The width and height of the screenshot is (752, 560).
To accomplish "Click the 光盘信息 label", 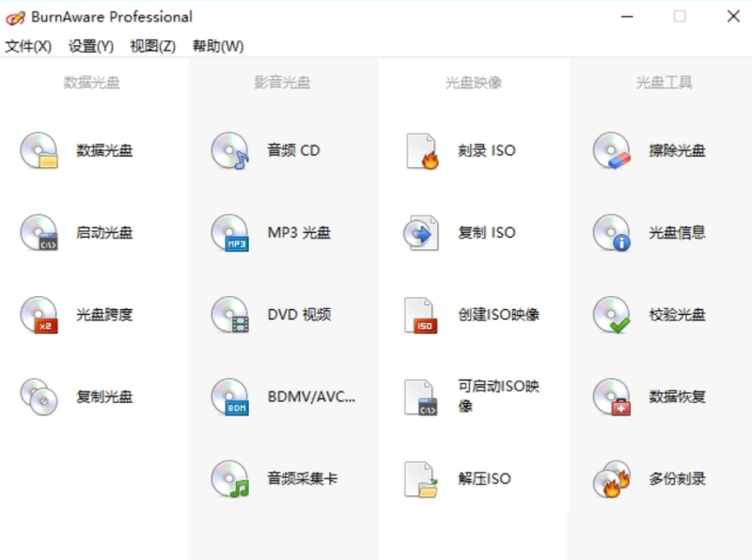I will pyautogui.click(x=677, y=232).
